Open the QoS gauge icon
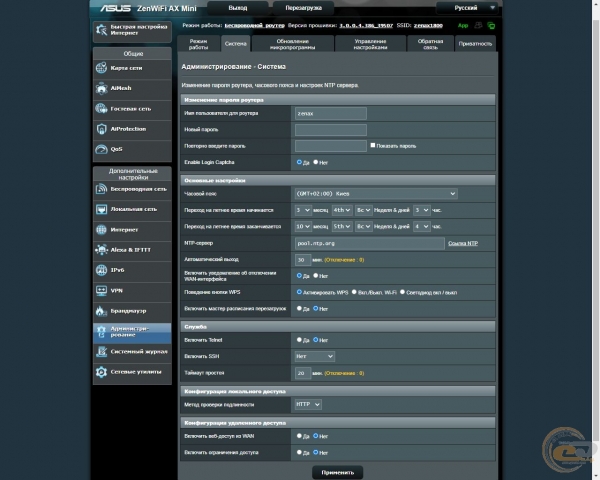600x480 pixels. pyautogui.click(x=101, y=149)
